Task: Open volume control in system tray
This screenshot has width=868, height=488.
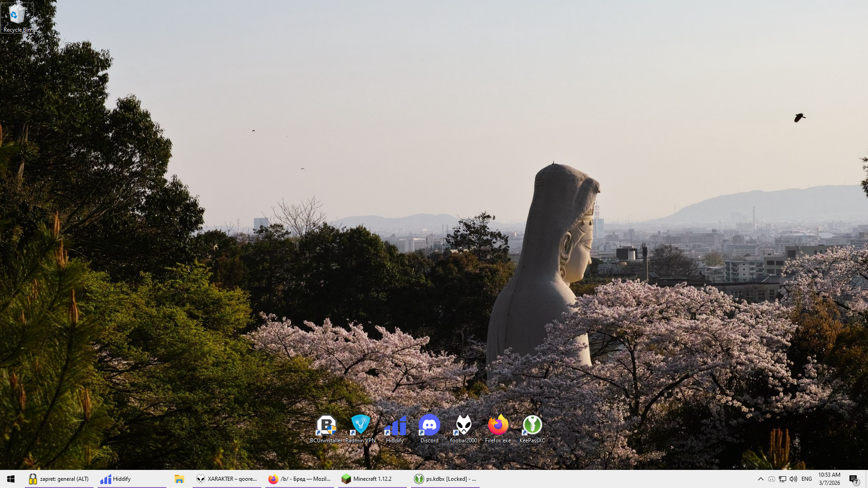Action: 793,479
